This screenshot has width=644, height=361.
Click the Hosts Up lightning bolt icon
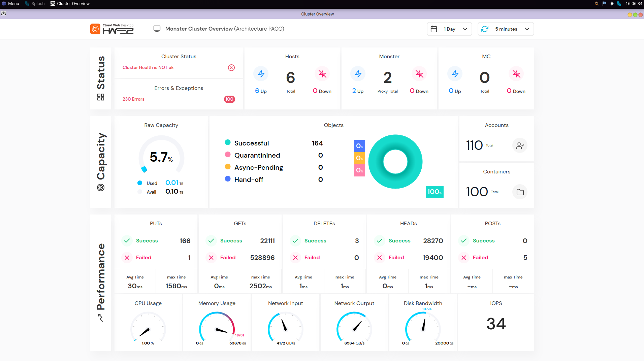[261, 74]
